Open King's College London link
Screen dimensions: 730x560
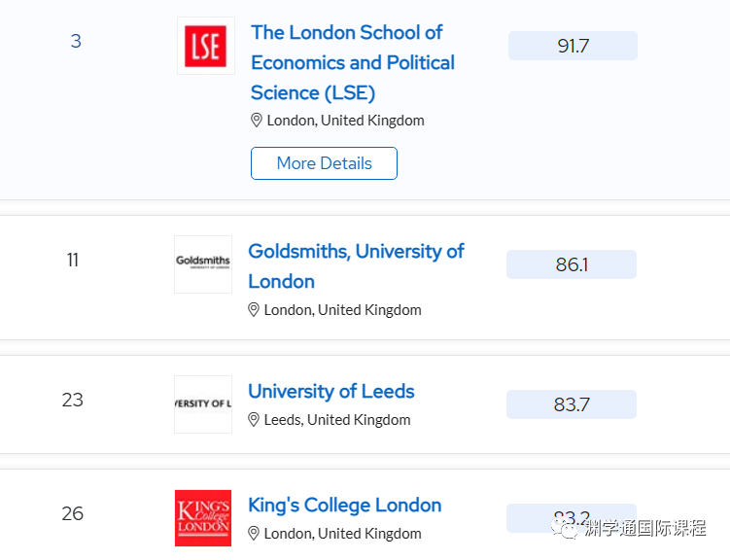(x=344, y=506)
